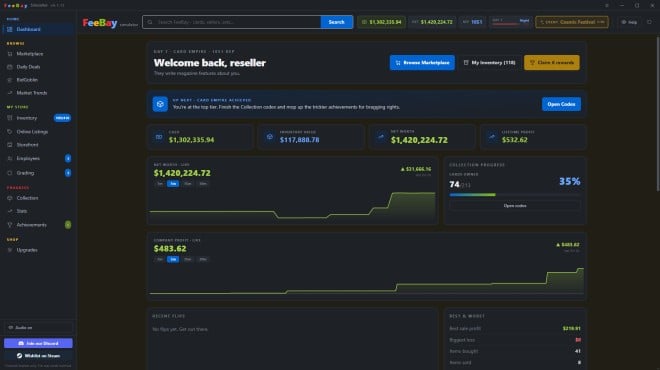Go to Daily Deals page
This screenshot has height=370, width=660.
click(38, 67)
